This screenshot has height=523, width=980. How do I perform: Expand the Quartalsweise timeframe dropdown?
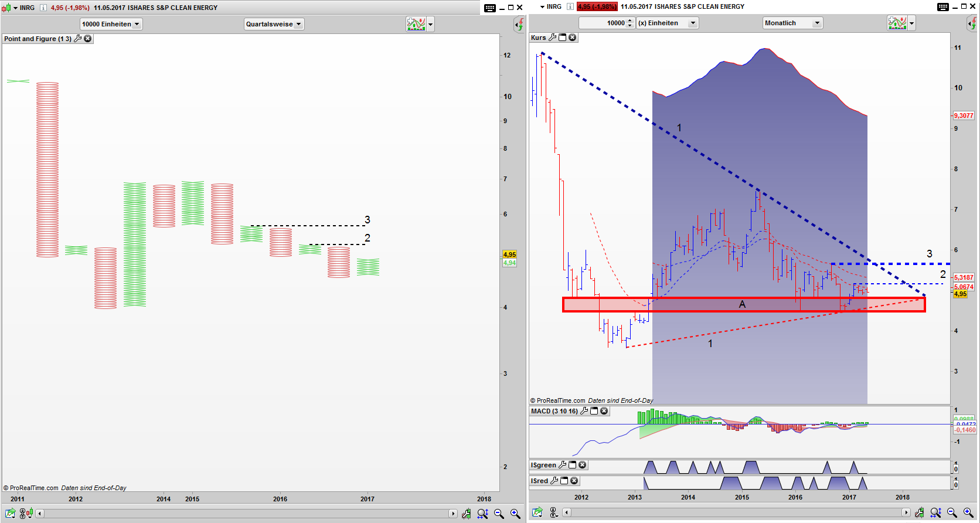click(274, 24)
